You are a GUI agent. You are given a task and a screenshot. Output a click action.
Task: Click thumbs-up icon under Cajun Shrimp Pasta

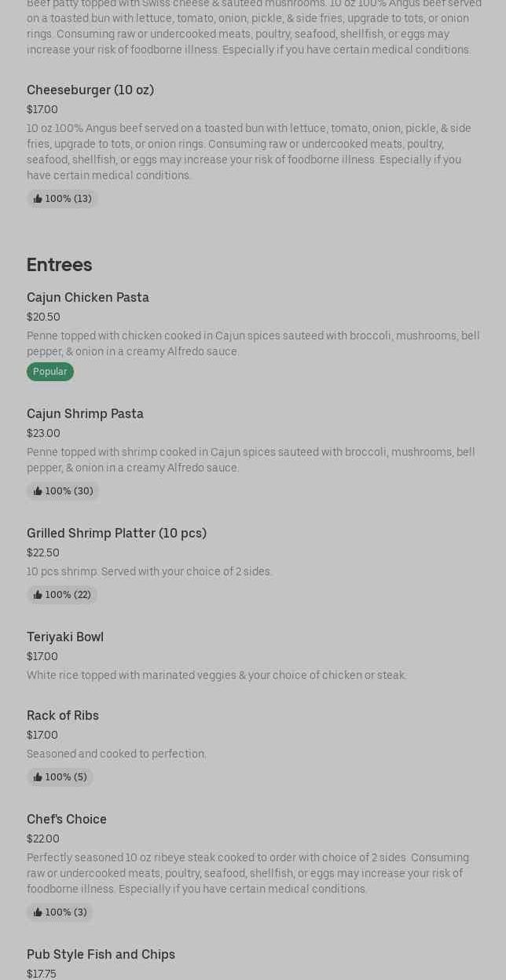pyautogui.click(x=38, y=491)
